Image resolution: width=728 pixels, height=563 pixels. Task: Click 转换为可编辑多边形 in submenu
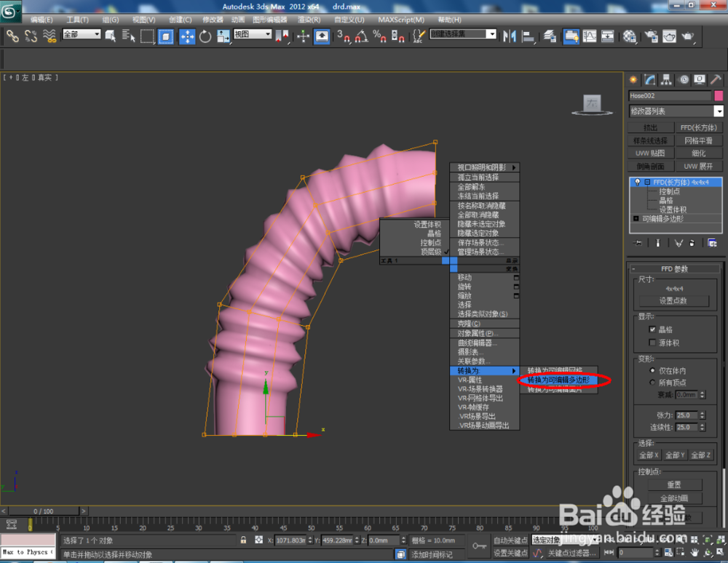pos(558,380)
